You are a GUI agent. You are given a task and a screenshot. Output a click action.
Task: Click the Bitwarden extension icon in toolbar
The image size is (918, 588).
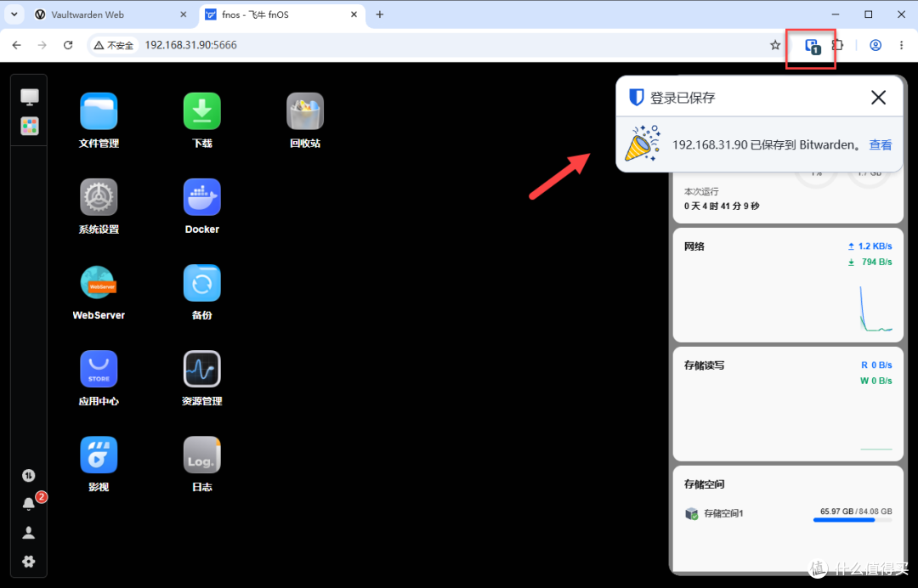[812, 46]
